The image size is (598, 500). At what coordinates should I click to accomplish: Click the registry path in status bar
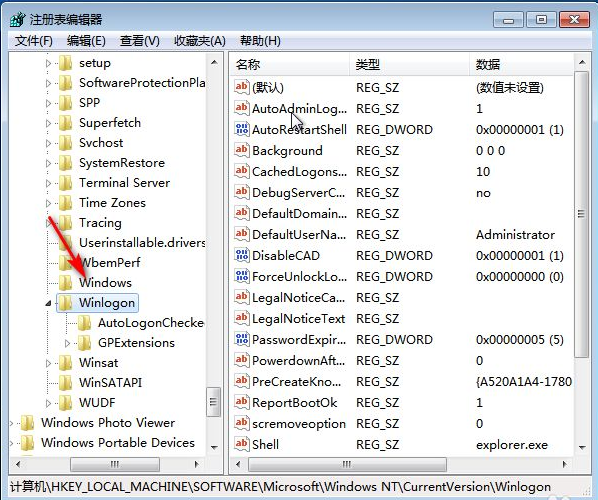click(280, 487)
